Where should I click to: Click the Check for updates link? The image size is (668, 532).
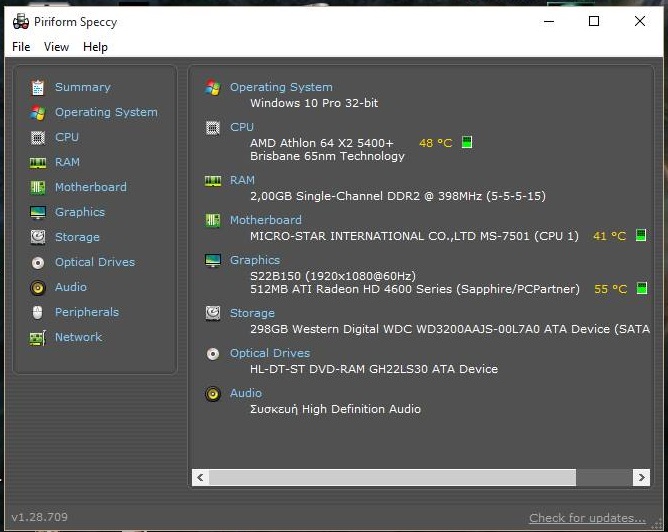[587, 518]
